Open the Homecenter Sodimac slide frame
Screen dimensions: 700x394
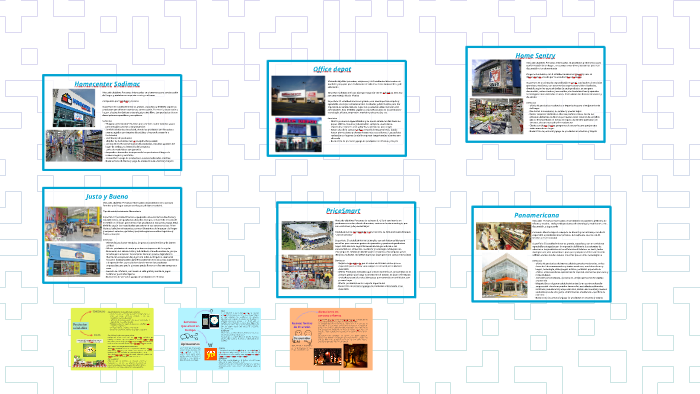coord(112,123)
